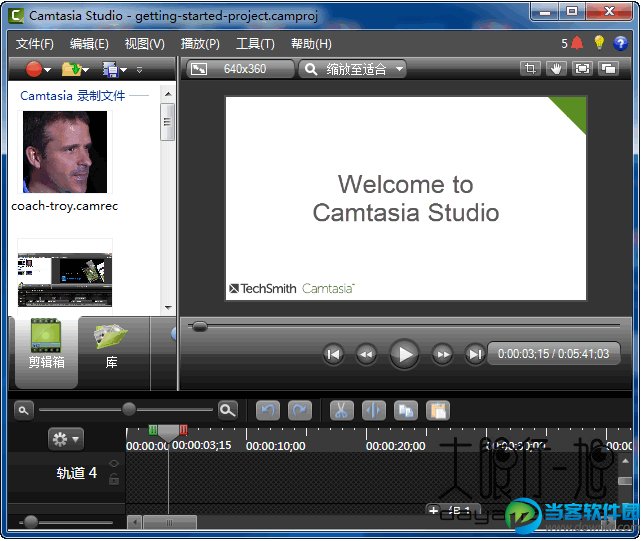Open the blue help question icon

point(620,43)
